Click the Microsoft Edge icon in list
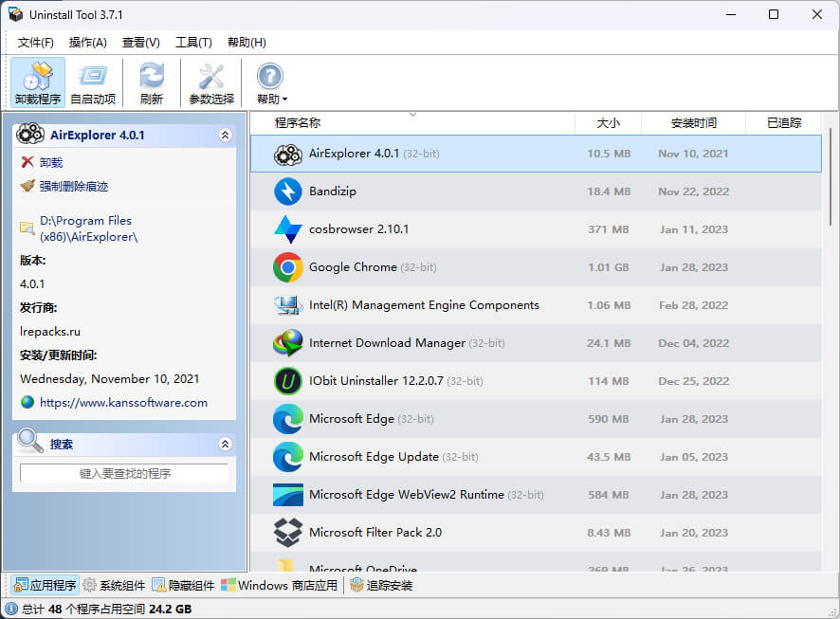Screen dimensions: 840x619 [286, 419]
